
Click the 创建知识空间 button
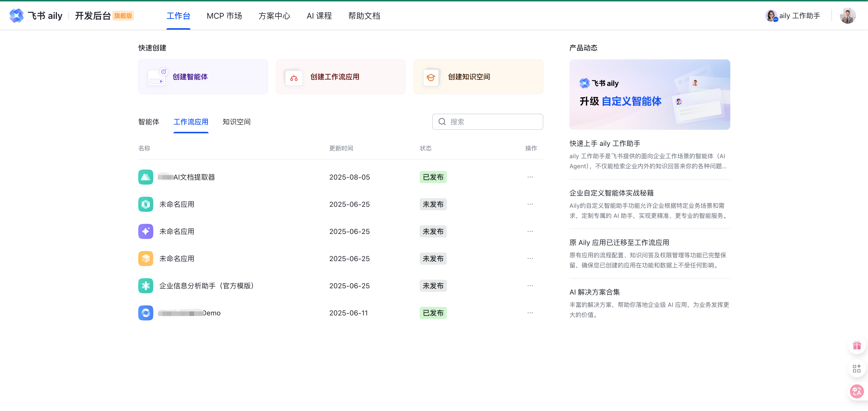(478, 77)
